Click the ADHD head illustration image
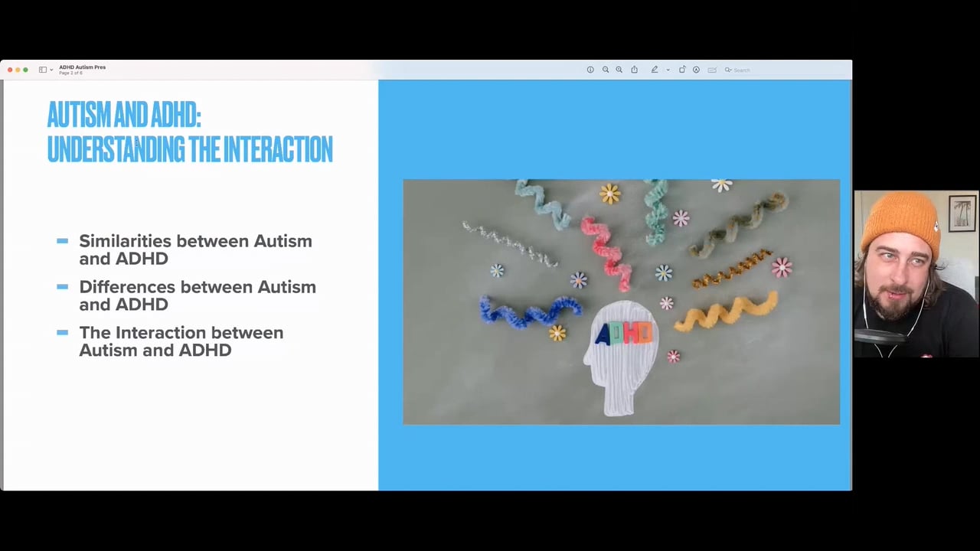 point(621,302)
